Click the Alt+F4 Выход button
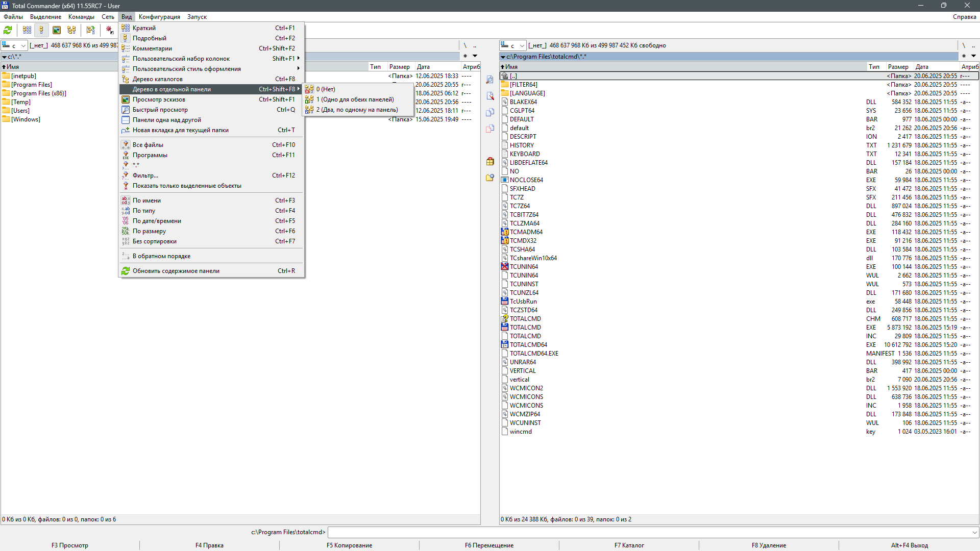 909,545
